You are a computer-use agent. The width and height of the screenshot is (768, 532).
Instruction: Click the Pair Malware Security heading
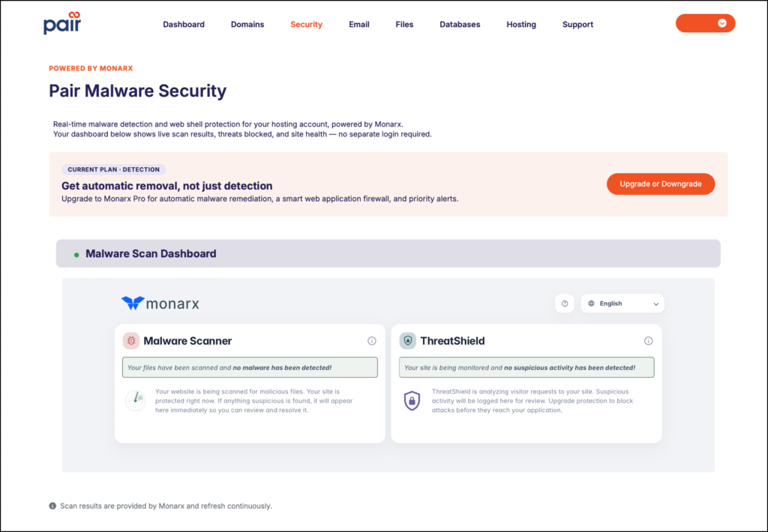click(138, 91)
